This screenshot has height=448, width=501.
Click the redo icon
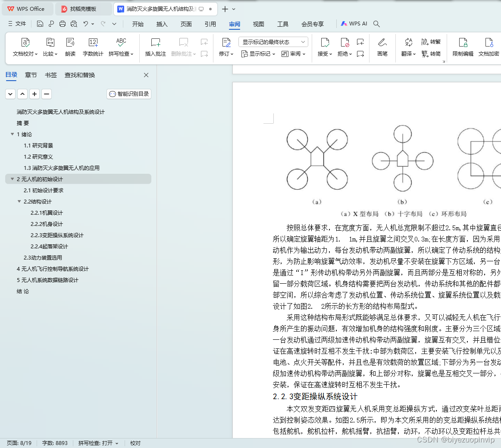point(103,24)
